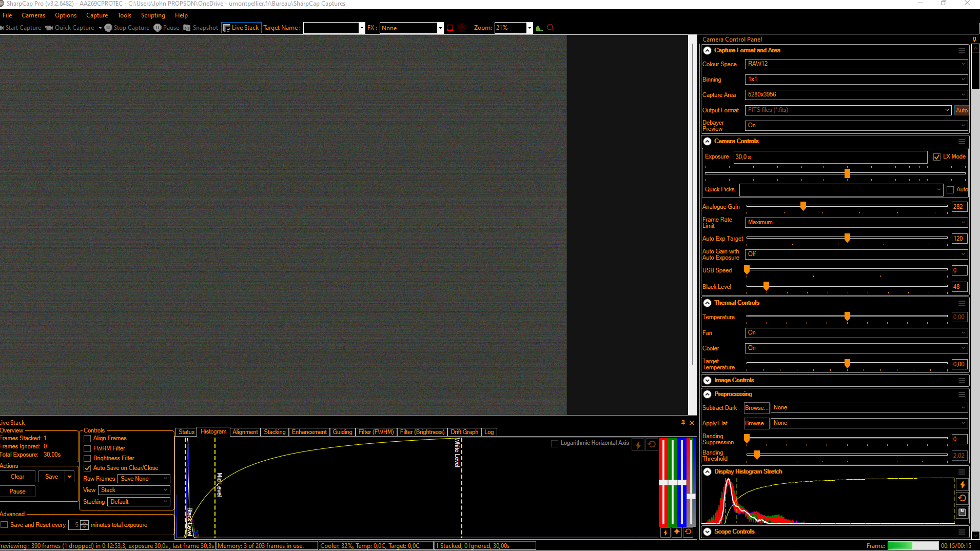Open the Colour Space dropdown
980x551 pixels.
pyautogui.click(x=856, y=64)
